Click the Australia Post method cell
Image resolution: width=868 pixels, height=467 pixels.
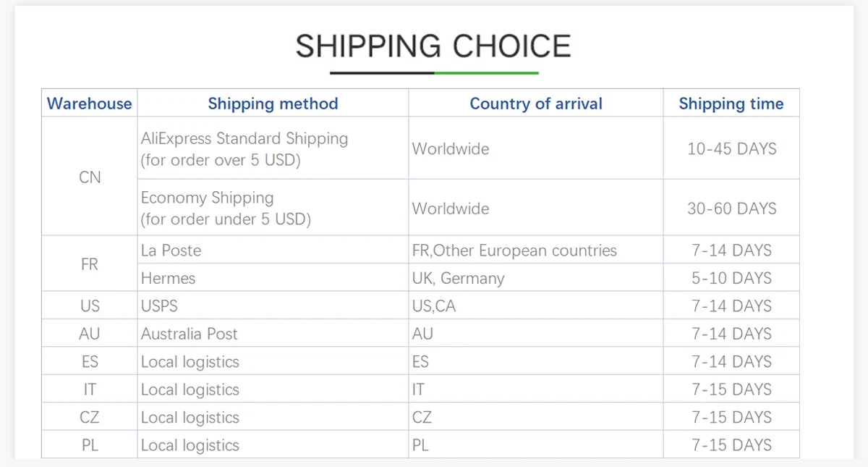(x=190, y=334)
